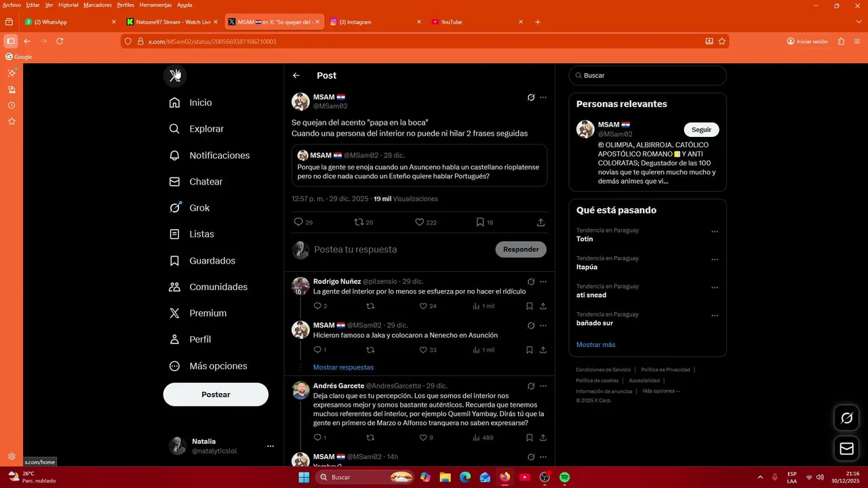Open more options on main post

pos(543,98)
